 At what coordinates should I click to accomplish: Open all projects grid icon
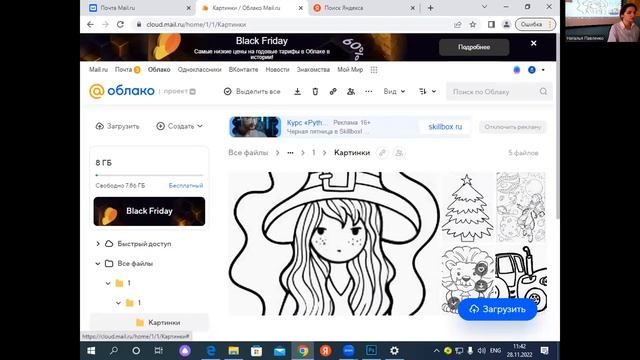(374, 70)
